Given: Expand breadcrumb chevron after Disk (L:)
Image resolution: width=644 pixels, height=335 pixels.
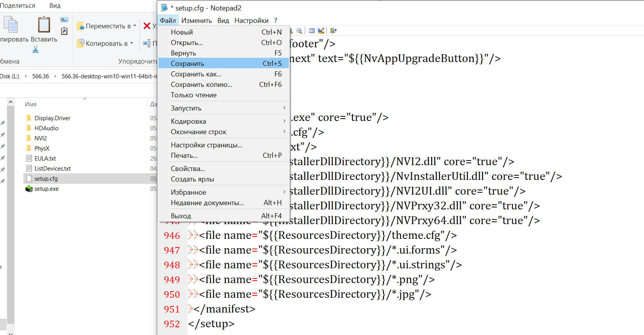Looking at the screenshot, I should (x=26, y=76).
